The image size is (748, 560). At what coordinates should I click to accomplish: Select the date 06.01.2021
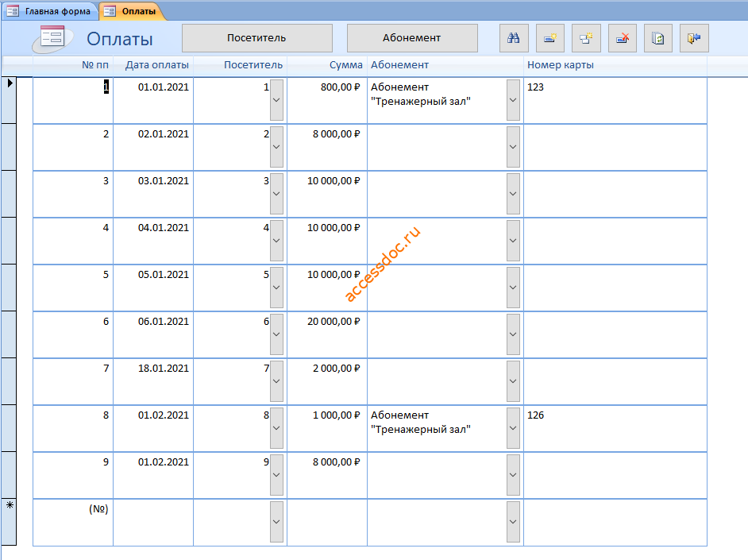pyautogui.click(x=153, y=334)
